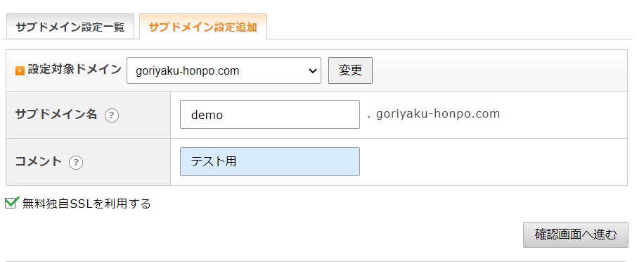Open the goriyaku-honpo.com domain dropdown

(224, 70)
